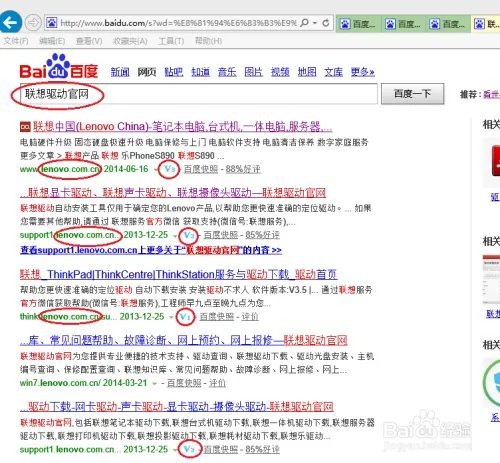Click 百度快照 on 联想显卡驱动 result

221,235
